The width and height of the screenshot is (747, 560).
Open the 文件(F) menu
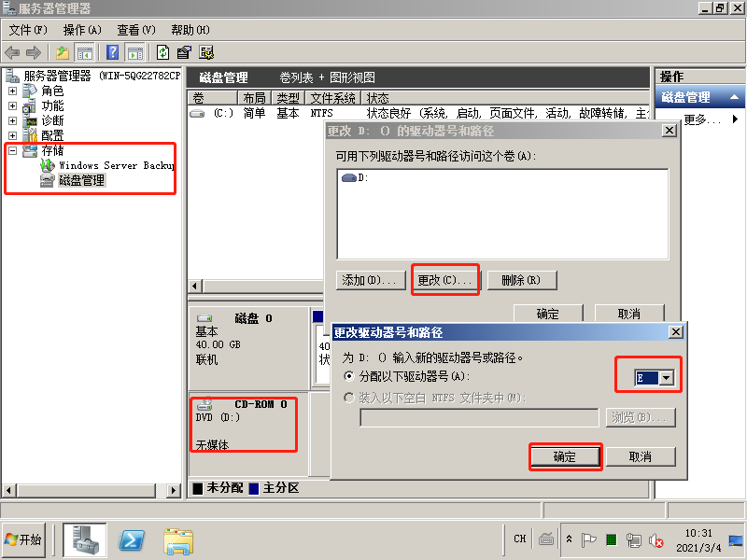pos(28,30)
